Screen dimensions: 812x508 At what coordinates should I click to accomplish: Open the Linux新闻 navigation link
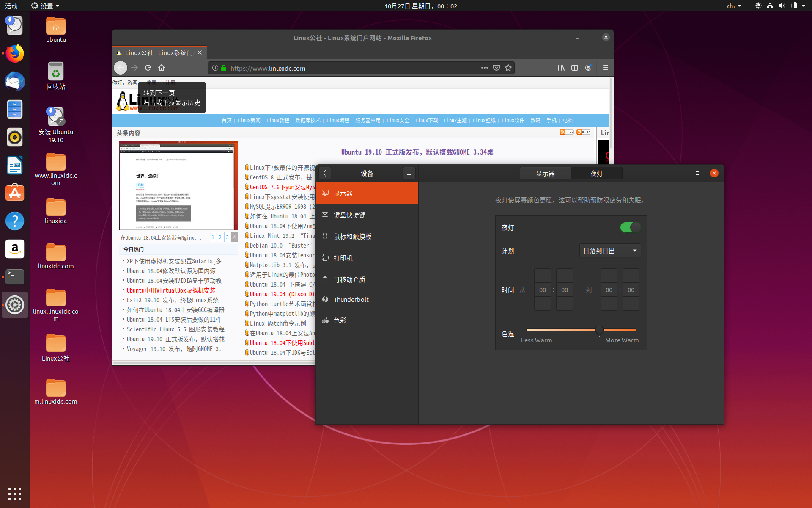point(249,120)
